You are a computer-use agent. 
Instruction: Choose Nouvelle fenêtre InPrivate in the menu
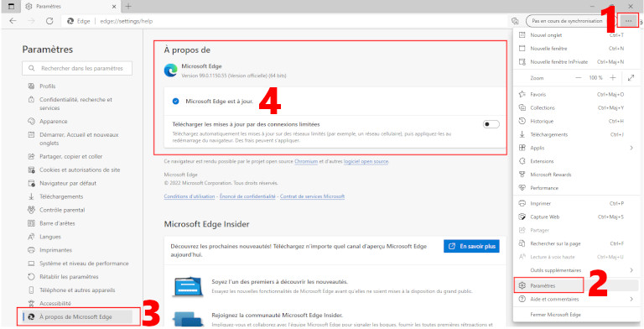tap(575, 62)
